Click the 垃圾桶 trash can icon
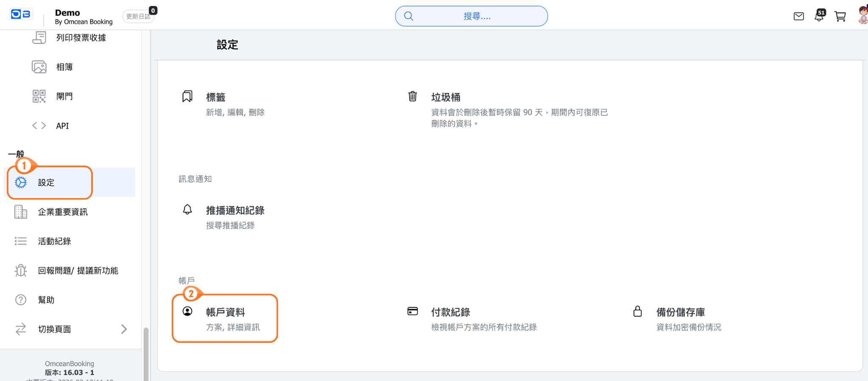Screen dimensions: 868x381 click(412, 97)
